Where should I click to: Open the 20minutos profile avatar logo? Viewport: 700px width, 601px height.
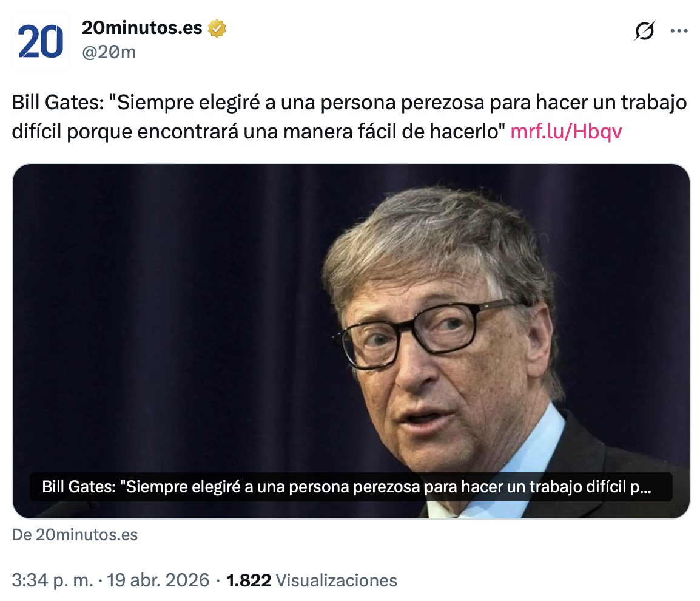[40, 41]
